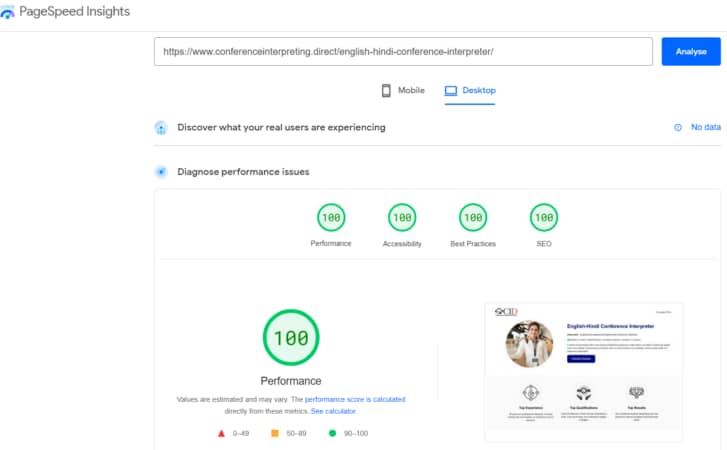
Task: Click the '0–49' legend text
Action: coord(241,433)
